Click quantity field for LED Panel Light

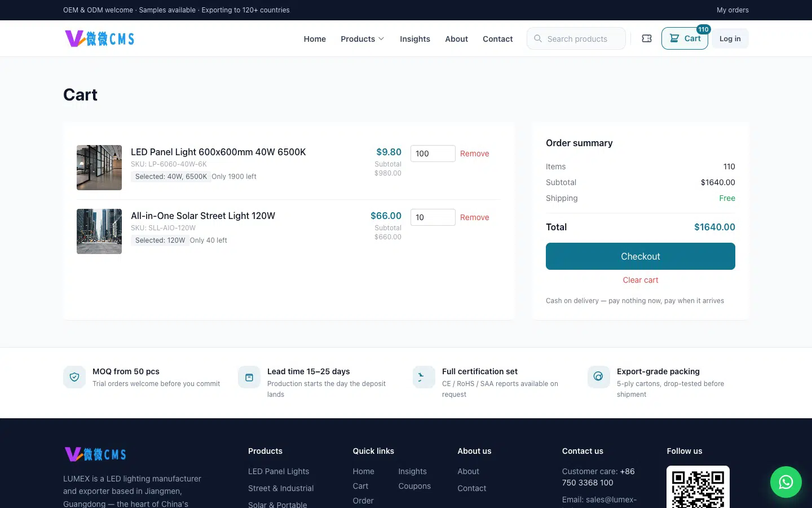click(x=433, y=154)
